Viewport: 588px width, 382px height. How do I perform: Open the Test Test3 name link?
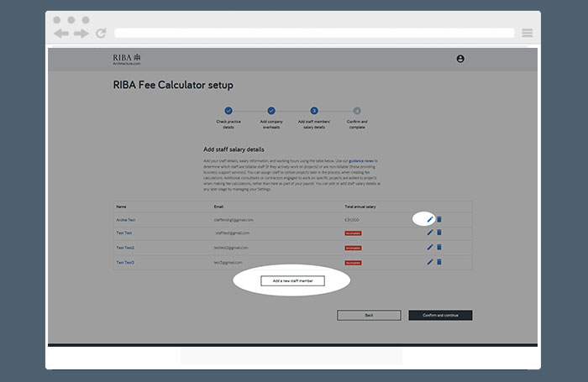point(125,263)
